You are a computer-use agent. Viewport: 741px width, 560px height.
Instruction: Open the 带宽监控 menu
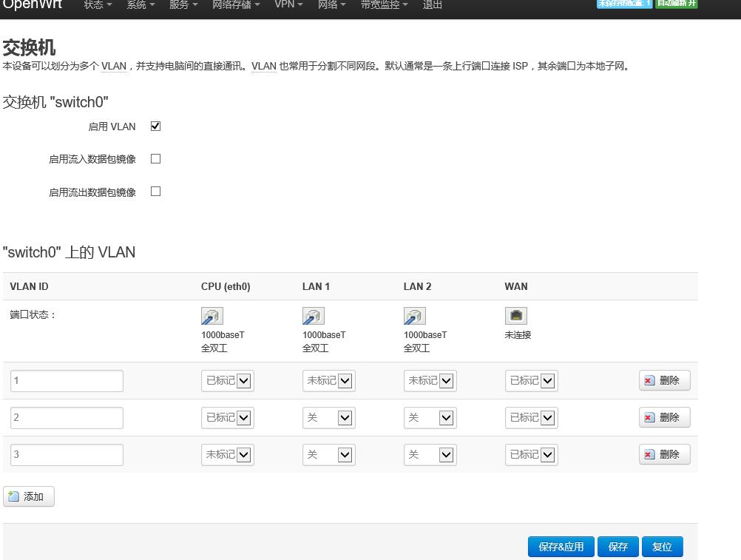click(x=384, y=4)
